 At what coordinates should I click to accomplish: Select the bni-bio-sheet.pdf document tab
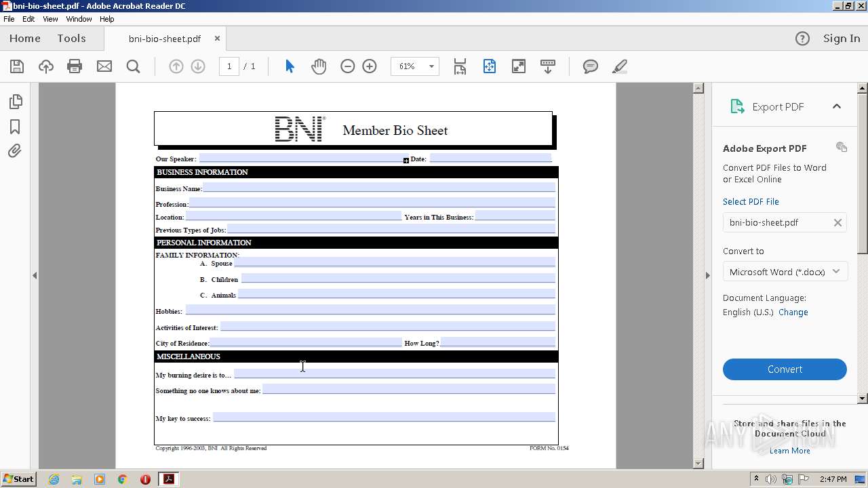[x=165, y=39]
